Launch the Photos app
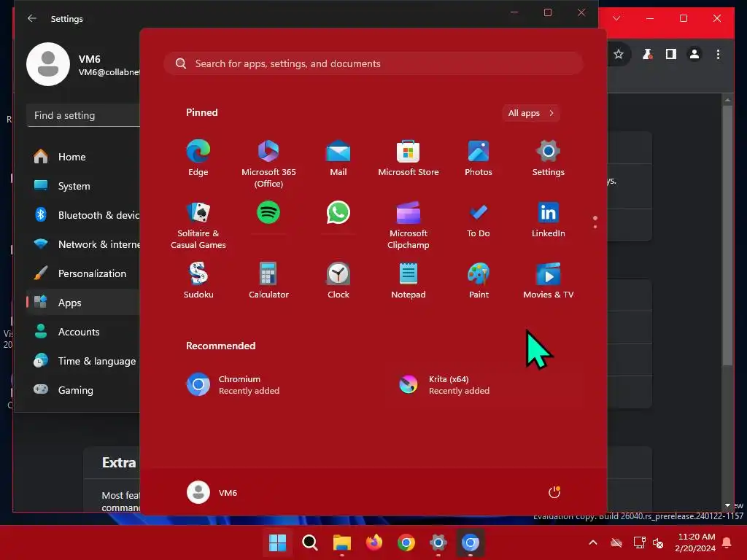 479,158
